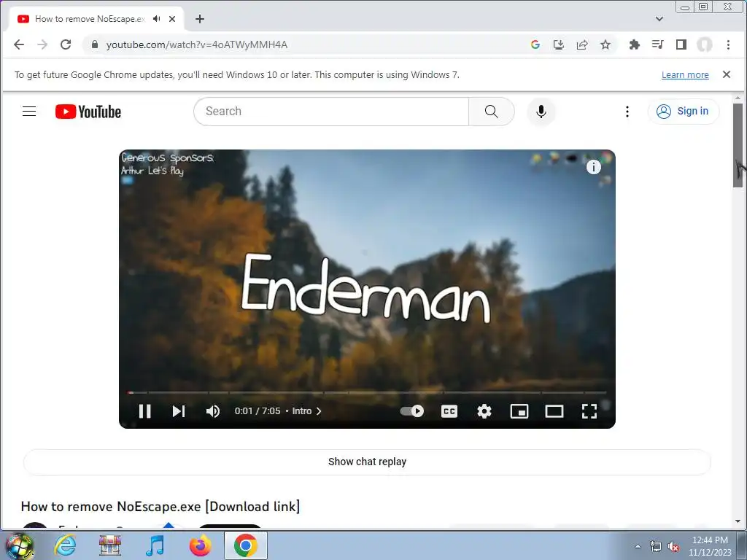Expand the Intro chapter chevron
This screenshot has height=560, width=747.
point(319,411)
